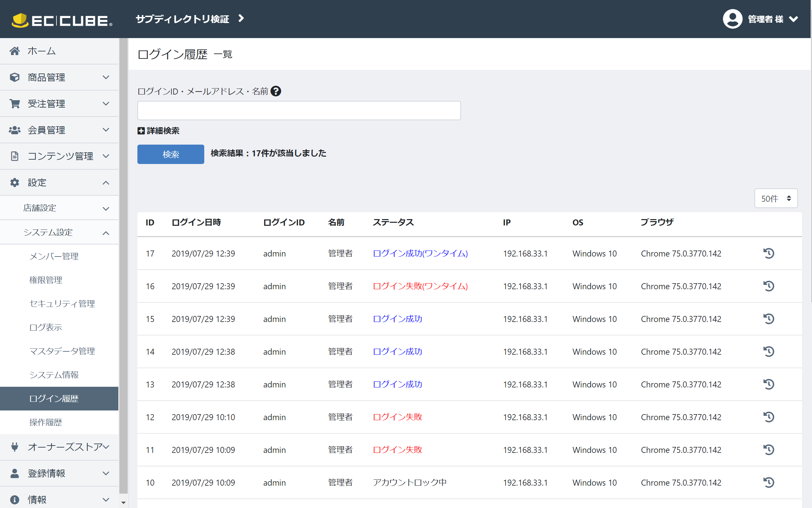Click the cube icon for 商品管理
This screenshot has height=508, width=812.
coord(14,77)
